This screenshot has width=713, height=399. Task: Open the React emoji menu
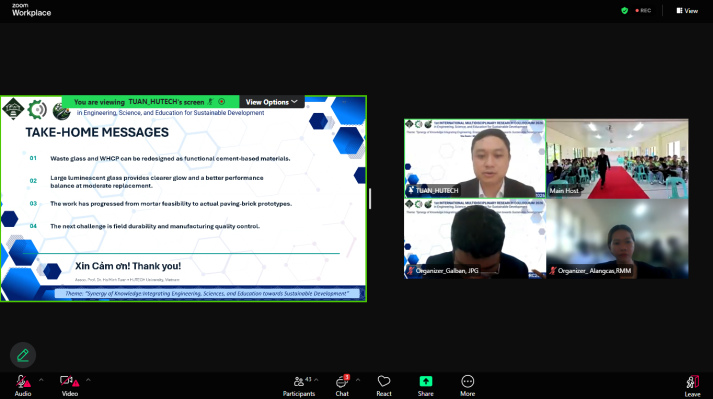click(x=384, y=386)
